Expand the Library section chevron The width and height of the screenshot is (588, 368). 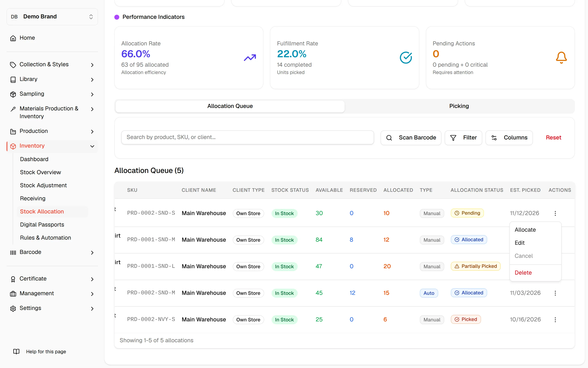92,79
